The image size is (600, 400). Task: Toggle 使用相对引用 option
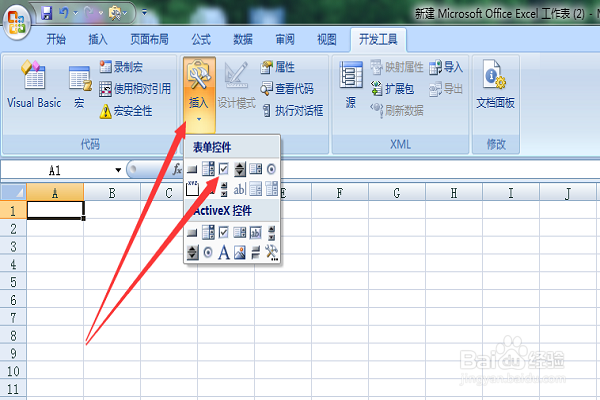click(135, 89)
